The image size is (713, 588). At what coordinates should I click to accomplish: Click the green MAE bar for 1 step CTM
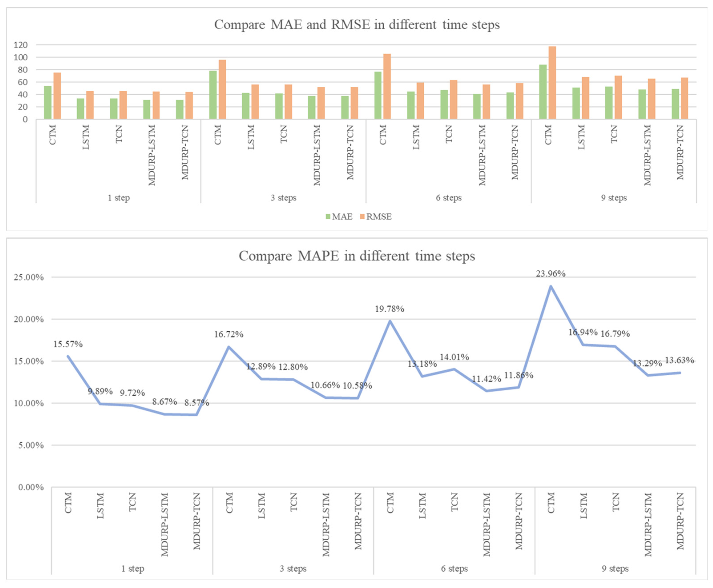(48, 102)
